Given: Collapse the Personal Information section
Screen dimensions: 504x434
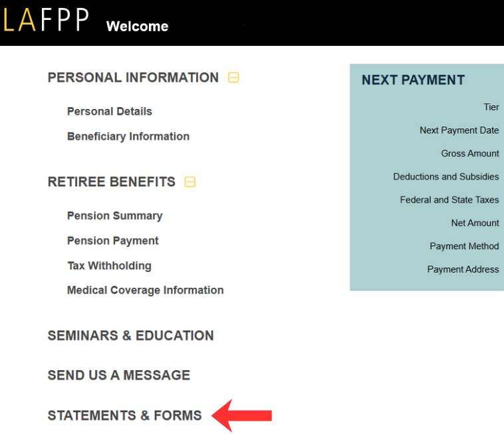Looking at the screenshot, I should pos(233,78).
